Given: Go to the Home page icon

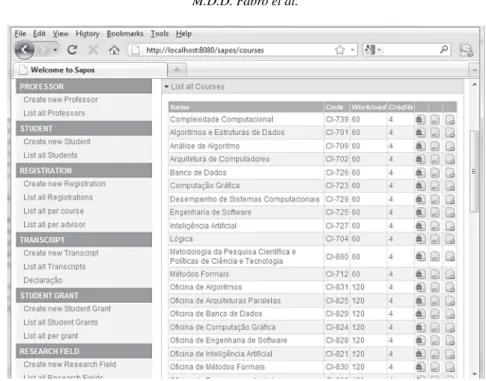Looking at the screenshot, I should [114, 50].
